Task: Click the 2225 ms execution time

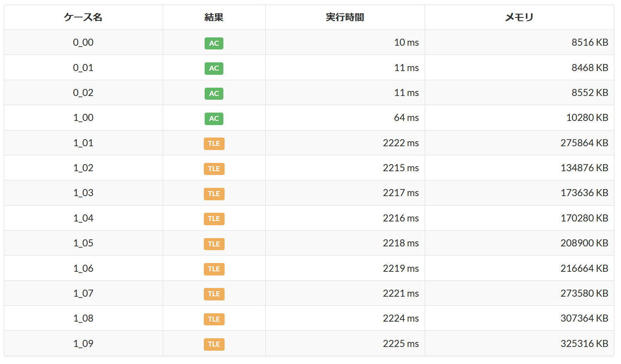Action: click(401, 344)
